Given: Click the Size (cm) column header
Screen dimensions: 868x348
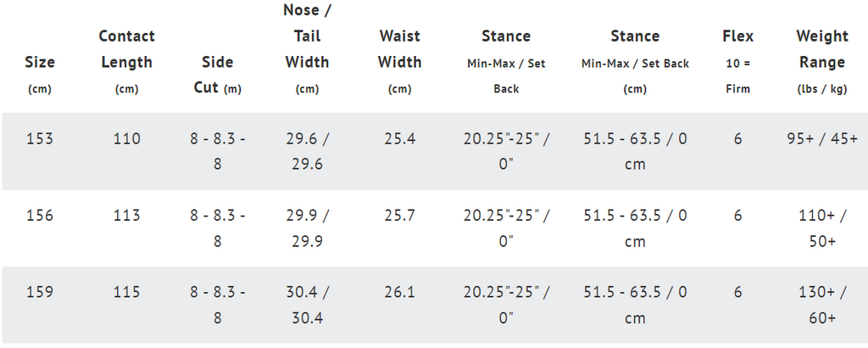Looking at the screenshot, I should (40, 75).
